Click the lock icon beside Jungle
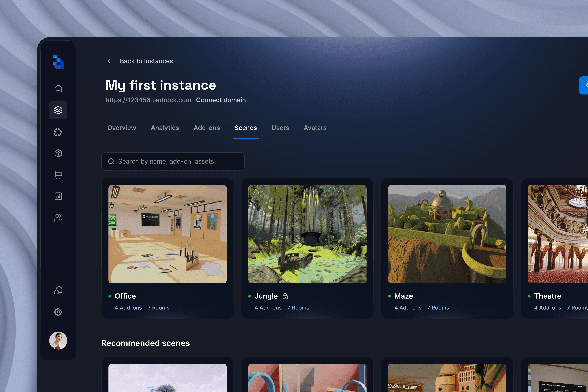The image size is (588, 392). (x=285, y=296)
